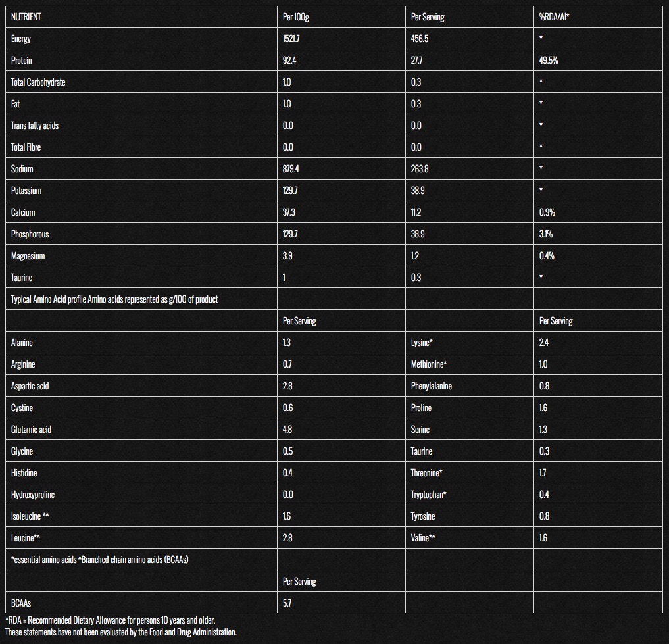Click Calcium's 0.9% RDA value

click(x=547, y=212)
